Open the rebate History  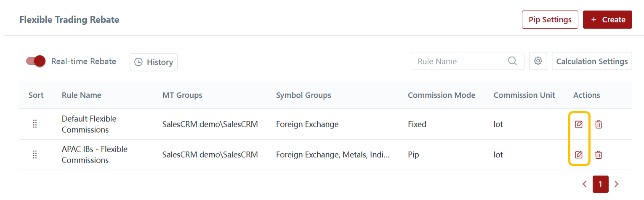(x=154, y=62)
